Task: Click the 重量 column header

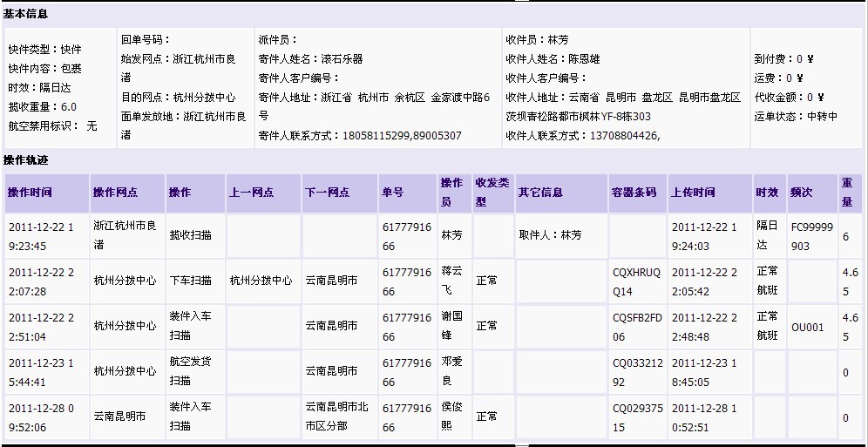Action: (851, 193)
